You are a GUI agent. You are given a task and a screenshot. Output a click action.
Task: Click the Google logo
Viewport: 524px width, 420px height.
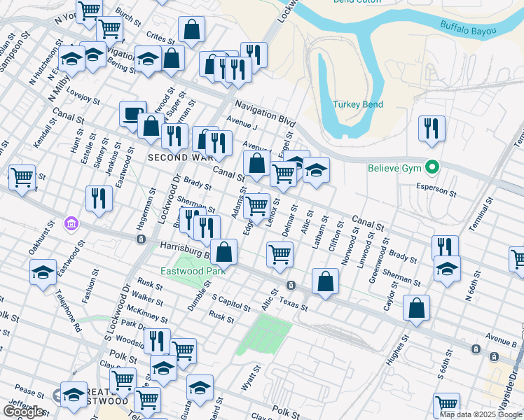tap(23, 412)
